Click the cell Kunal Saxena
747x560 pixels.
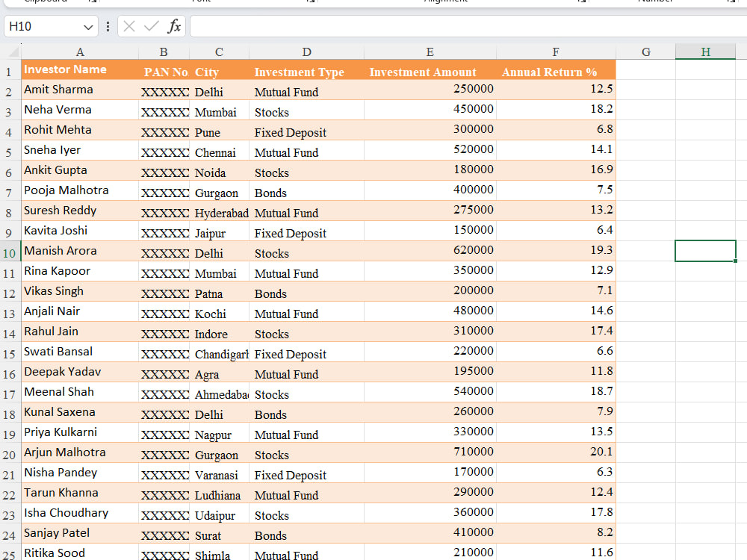click(80, 412)
